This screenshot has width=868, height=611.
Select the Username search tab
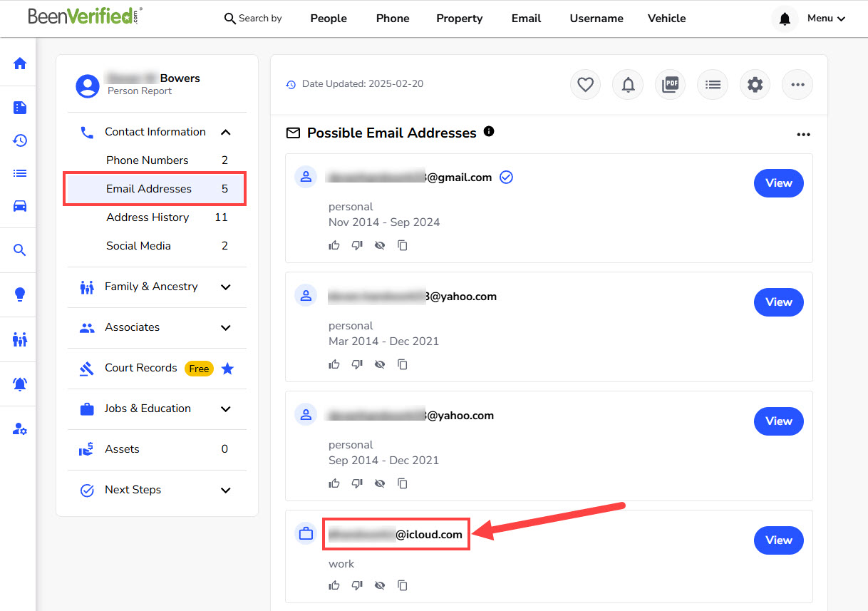coord(596,19)
